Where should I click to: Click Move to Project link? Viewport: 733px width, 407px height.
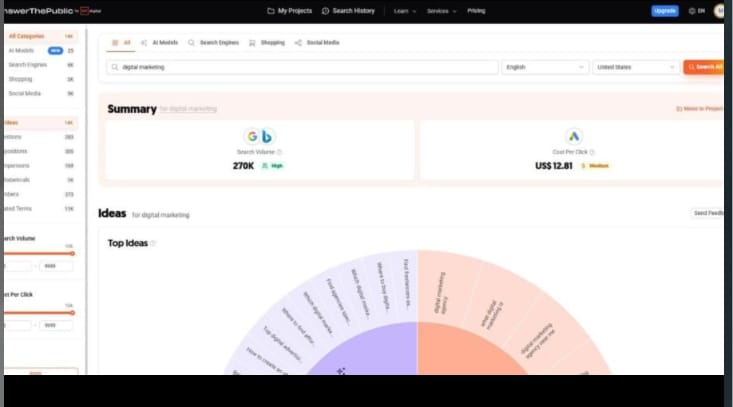(699, 109)
